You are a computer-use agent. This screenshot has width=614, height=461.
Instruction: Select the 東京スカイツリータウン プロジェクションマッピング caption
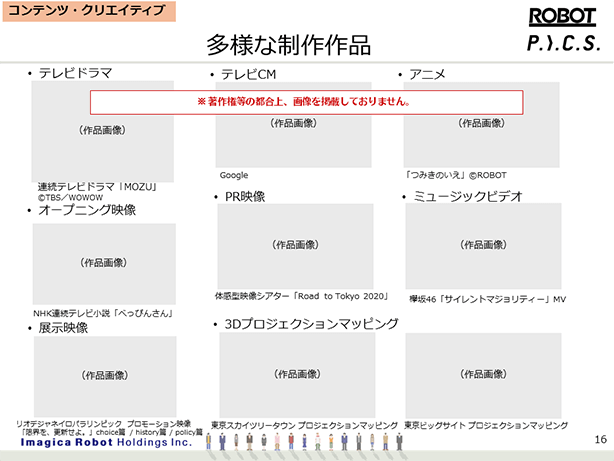click(304, 425)
